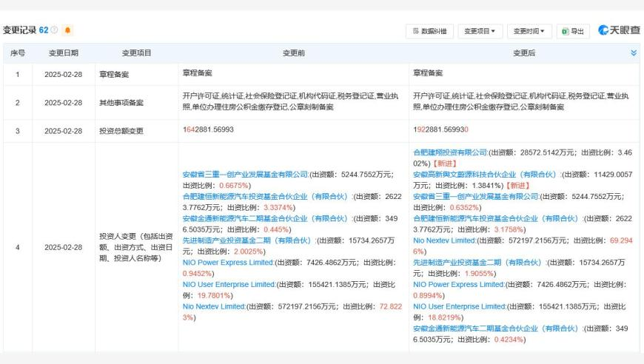This screenshot has width=644, height=364.
Task: Click 其他事项备案 in row 2
Action: pyautogui.click(x=121, y=103)
